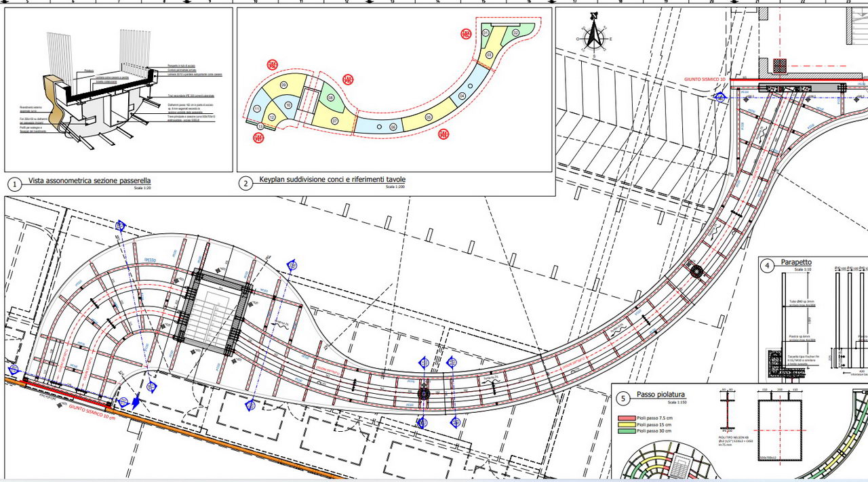
Task: Select keyplan segment 04 circle
Action: tap(462, 96)
